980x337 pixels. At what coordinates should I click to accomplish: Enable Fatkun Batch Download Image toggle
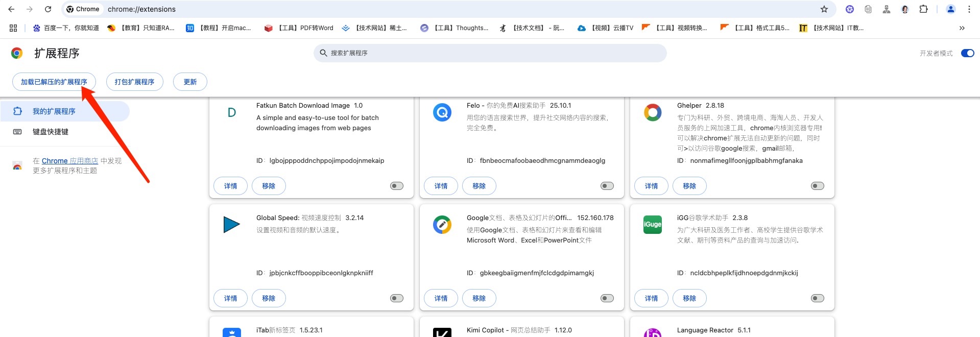point(397,186)
